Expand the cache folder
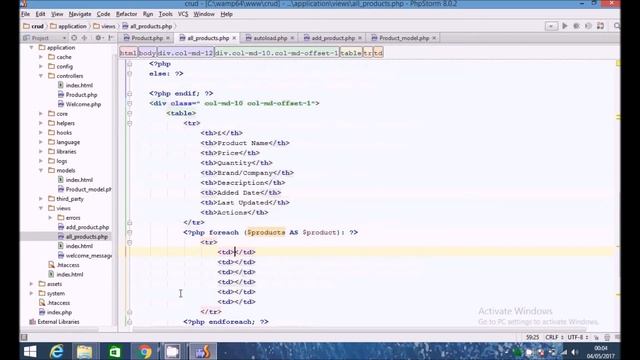Image resolution: width=640 pixels, height=360 pixels. point(41,57)
